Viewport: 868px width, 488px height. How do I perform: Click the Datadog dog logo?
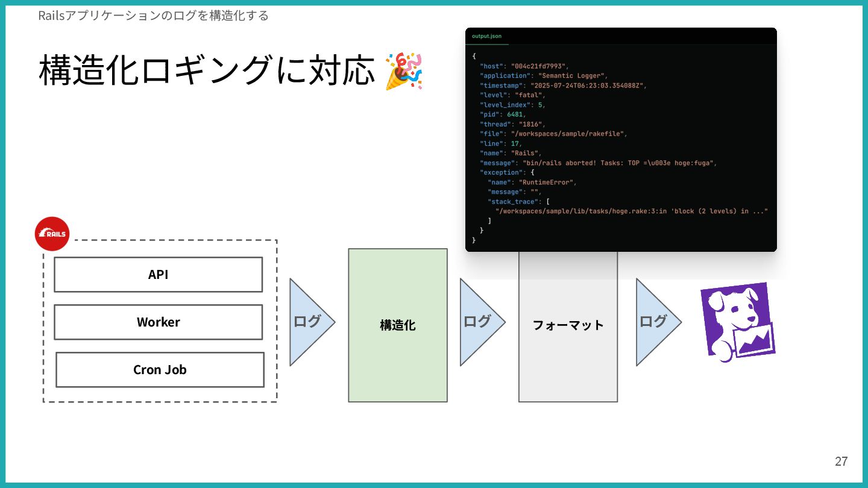coord(737,322)
